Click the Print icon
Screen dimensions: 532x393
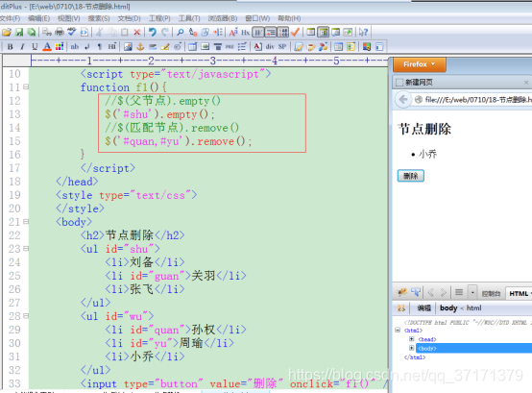[60, 33]
